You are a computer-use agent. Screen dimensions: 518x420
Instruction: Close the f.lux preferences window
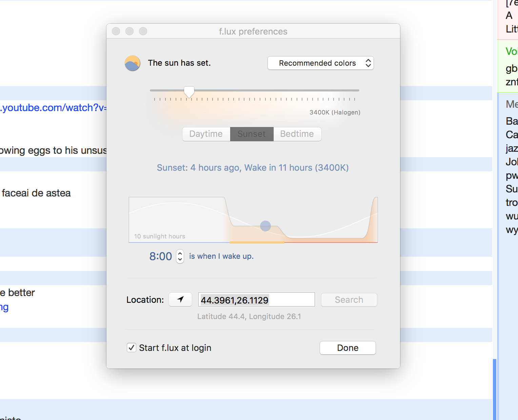click(116, 31)
